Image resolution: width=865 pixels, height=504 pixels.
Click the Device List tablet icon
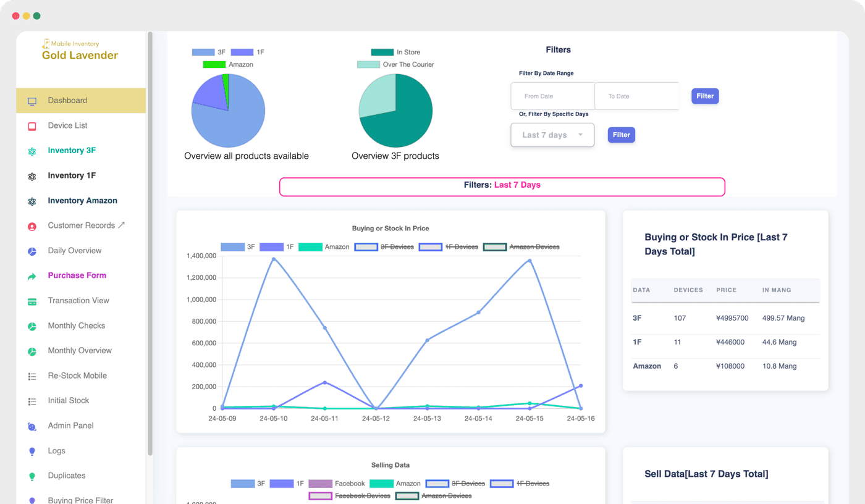point(32,126)
